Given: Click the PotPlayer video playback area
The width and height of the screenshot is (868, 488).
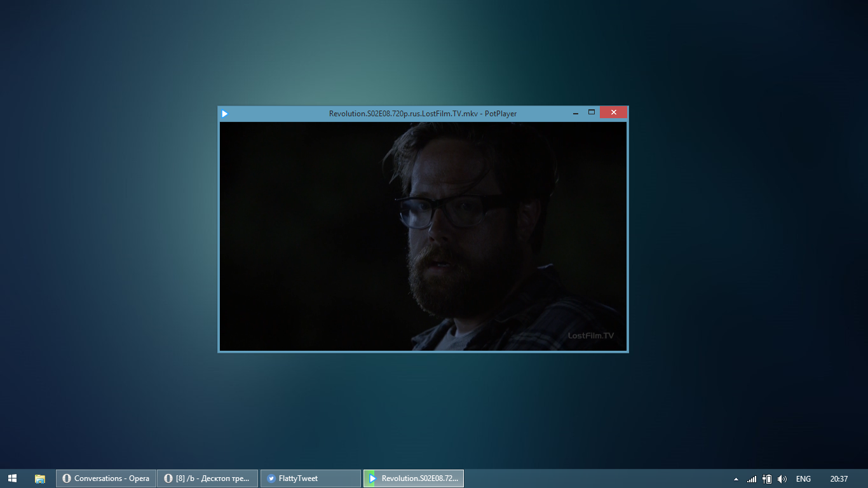Looking at the screenshot, I should (x=423, y=236).
